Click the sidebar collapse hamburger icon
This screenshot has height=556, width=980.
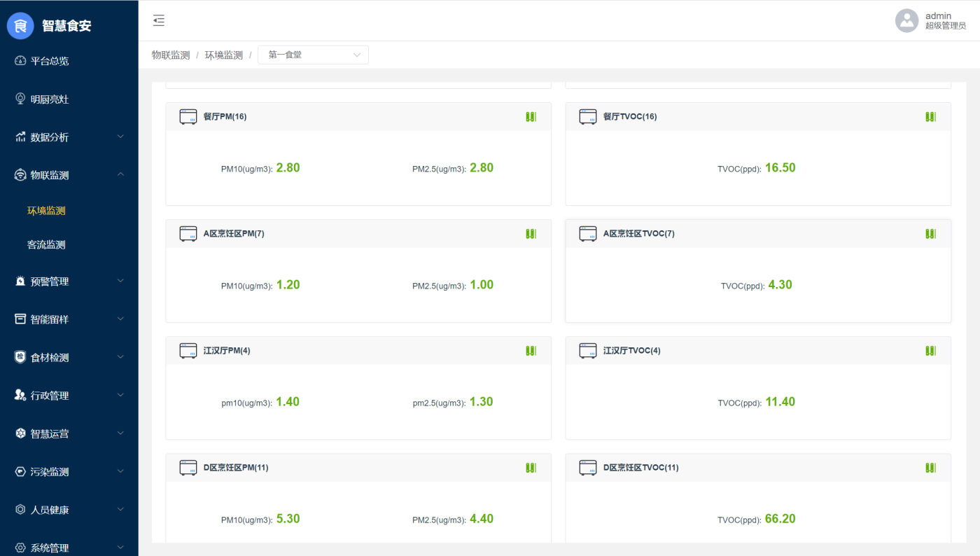(159, 20)
